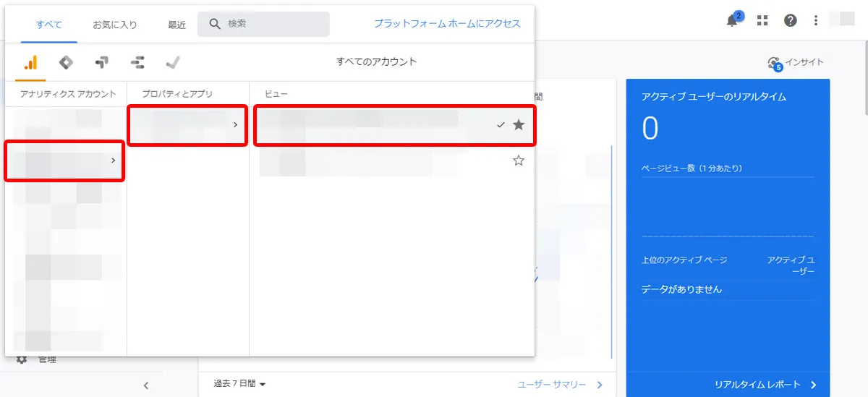Open the 過去 7 日間 date range dropdown
Image resolution: width=868 pixels, height=397 pixels.
pyautogui.click(x=240, y=384)
